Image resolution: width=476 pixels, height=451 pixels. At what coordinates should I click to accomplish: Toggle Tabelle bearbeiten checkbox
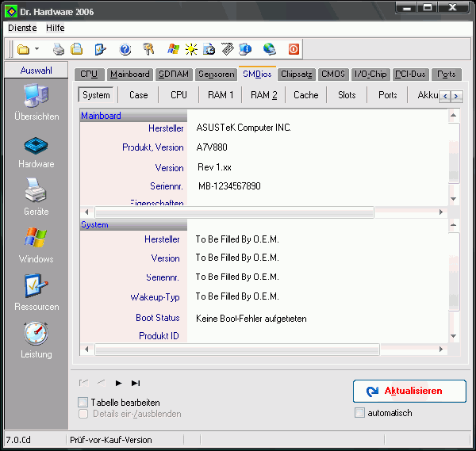pyautogui.click(x=83, y=403)
